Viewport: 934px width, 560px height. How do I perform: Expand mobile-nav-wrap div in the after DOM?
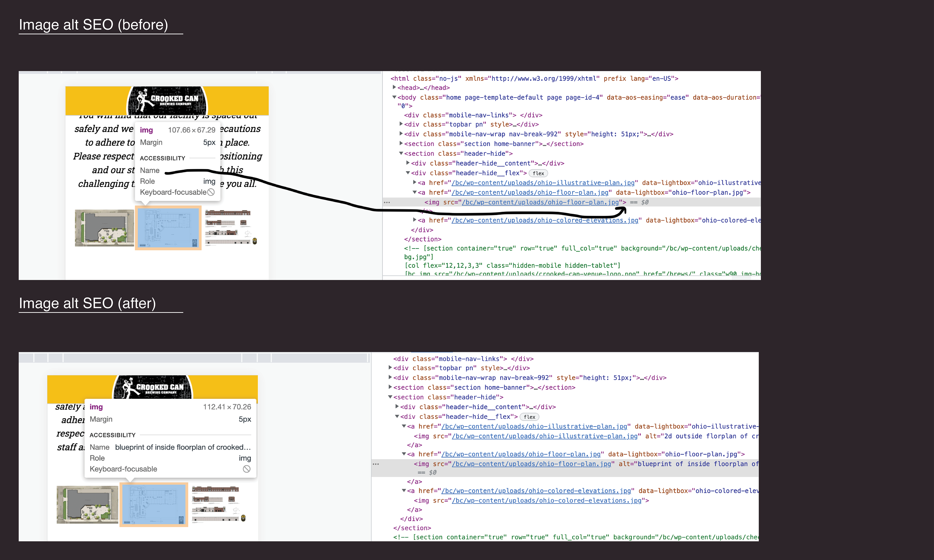(390, 377)
